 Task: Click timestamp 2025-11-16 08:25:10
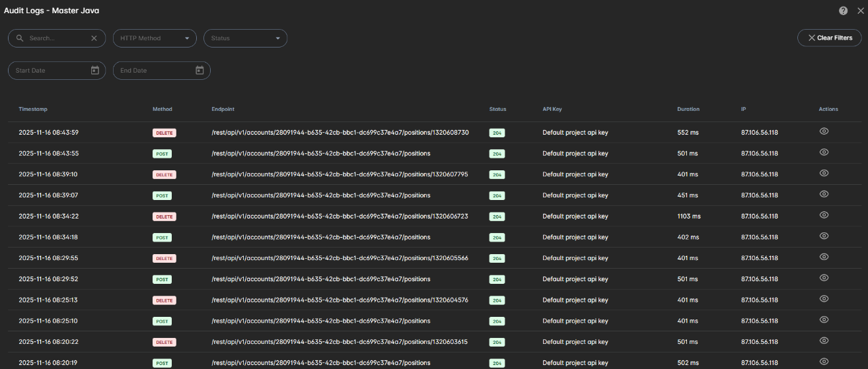coord(48,321)
